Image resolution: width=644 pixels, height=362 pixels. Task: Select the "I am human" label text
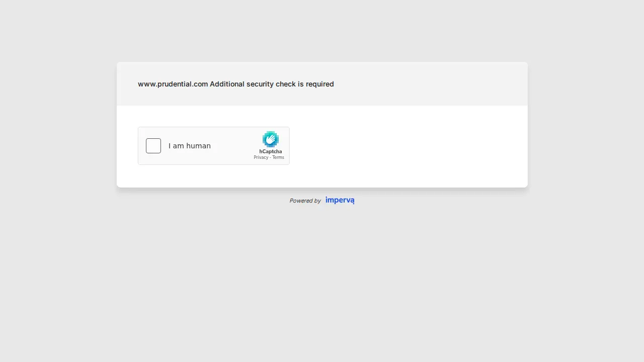pos(190,146)
